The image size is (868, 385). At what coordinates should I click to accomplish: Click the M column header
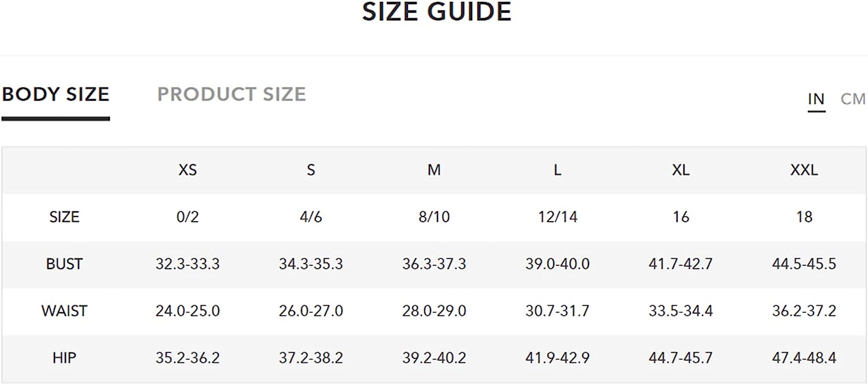point(434,170)
